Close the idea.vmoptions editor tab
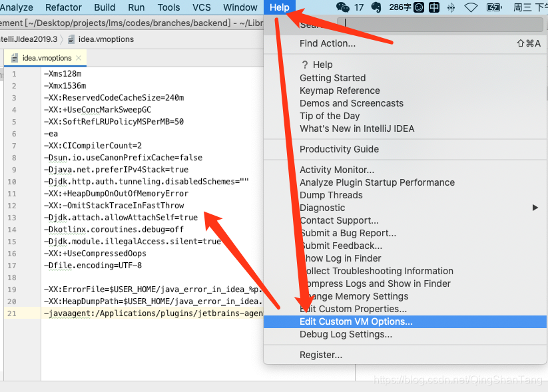The width and height of the screenshot is (548, 392). pyautogui.click(x=79, y=58)
